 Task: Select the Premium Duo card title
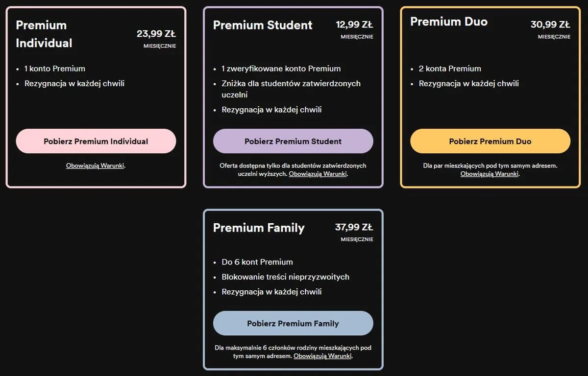click(449, 22)
